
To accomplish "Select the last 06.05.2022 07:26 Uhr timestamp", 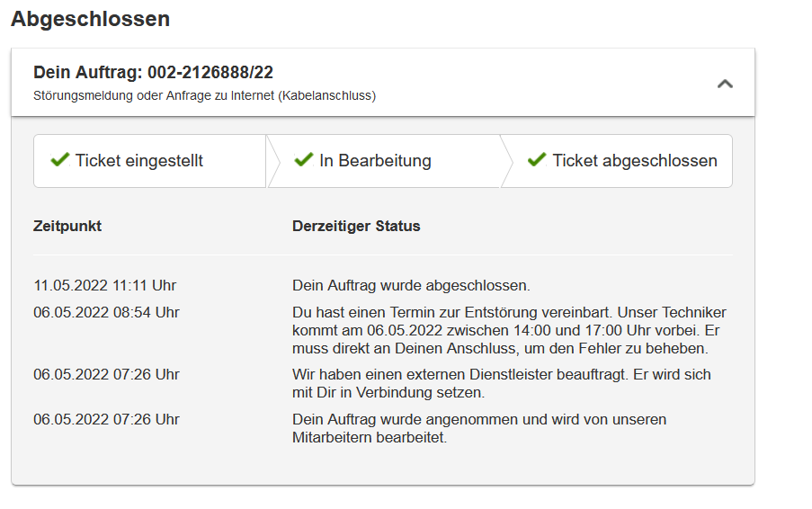I will click(106, 419).
